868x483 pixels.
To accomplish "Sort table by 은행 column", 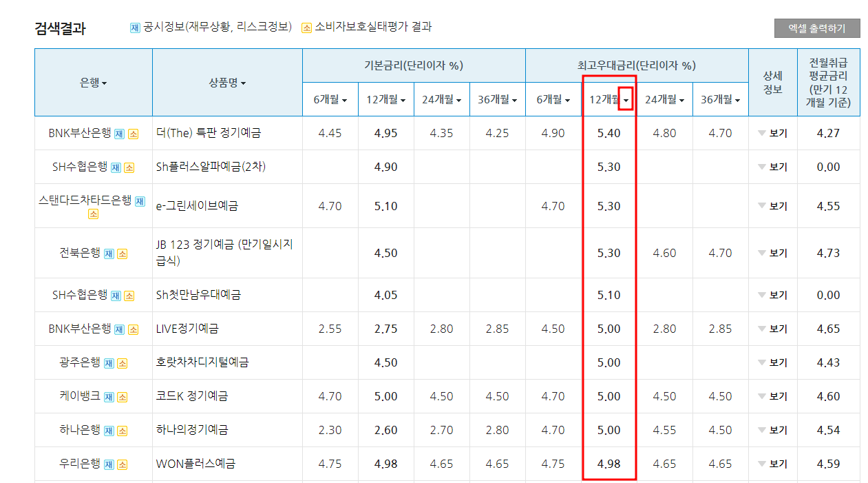I will tap(94, 83).
